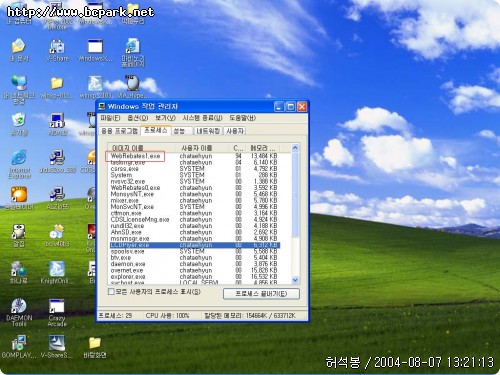Open the Help (도움말) menu
This screenshot has width=500, height=375.
pos(242,118)
